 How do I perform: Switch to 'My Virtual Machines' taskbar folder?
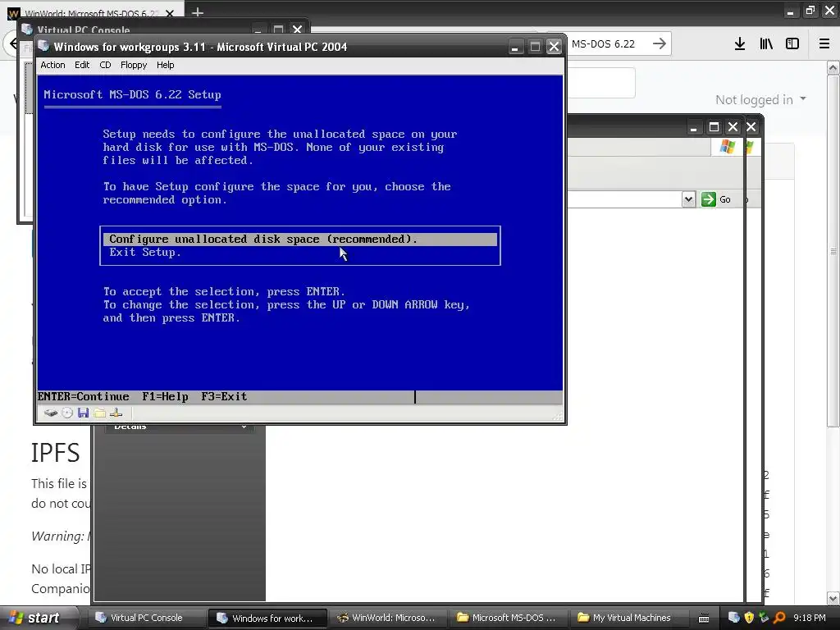(x=627, y=618)
